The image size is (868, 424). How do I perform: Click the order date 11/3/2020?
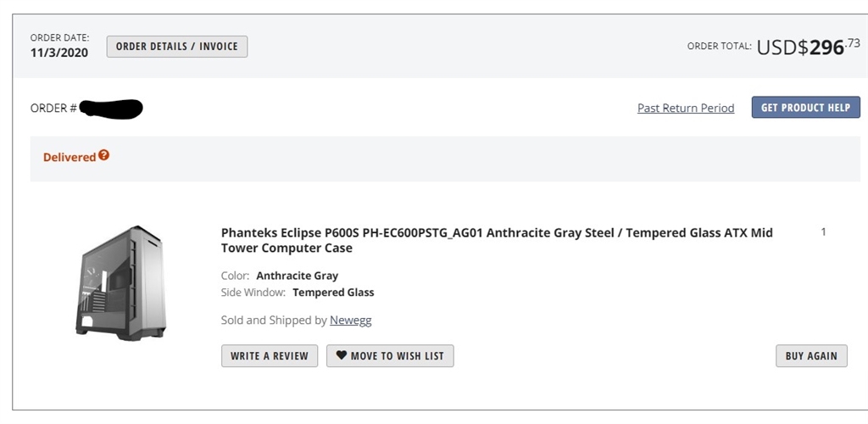pos(59,53)
